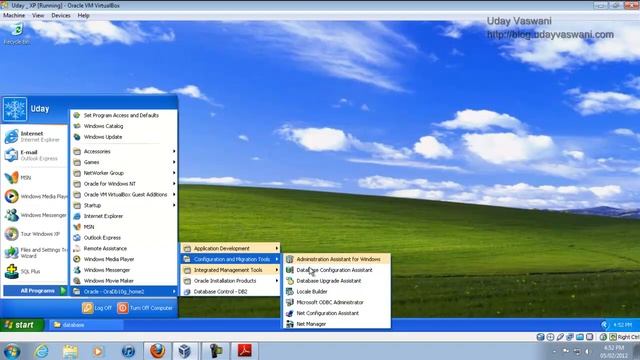The image size is (640, 360).
Task: Expand the Startup folder
Action: (x=124, y=205)
